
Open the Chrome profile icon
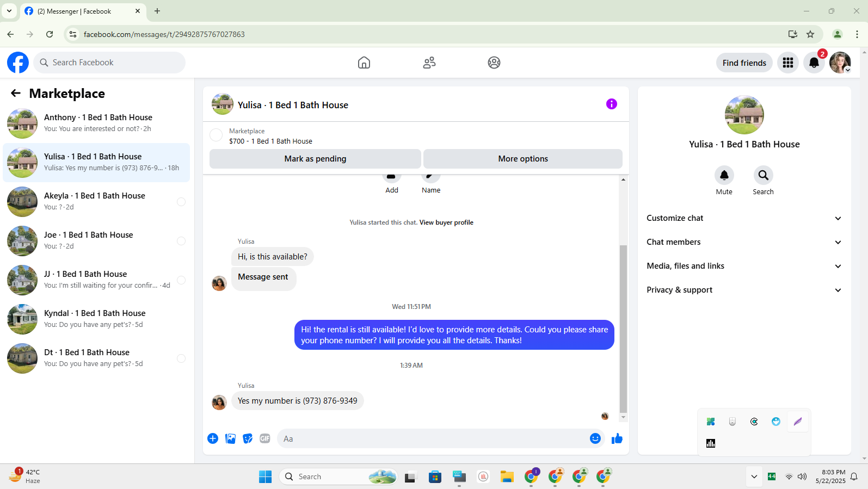[x=838, y=34]
